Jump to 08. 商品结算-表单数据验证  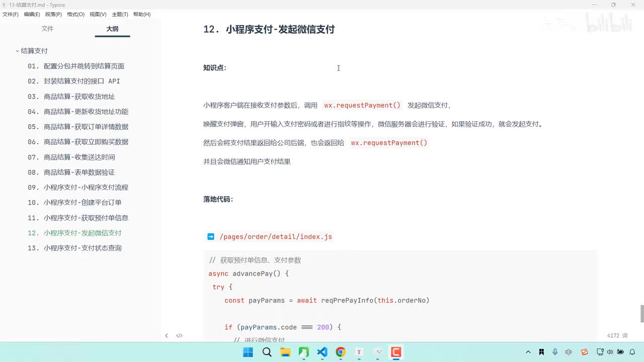71,172
